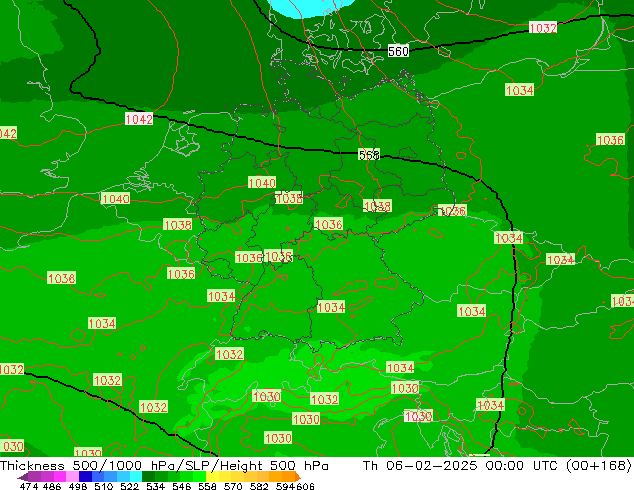Click the 560 height contour label
The width and height of the screenshot is (634, 490).
398,51
